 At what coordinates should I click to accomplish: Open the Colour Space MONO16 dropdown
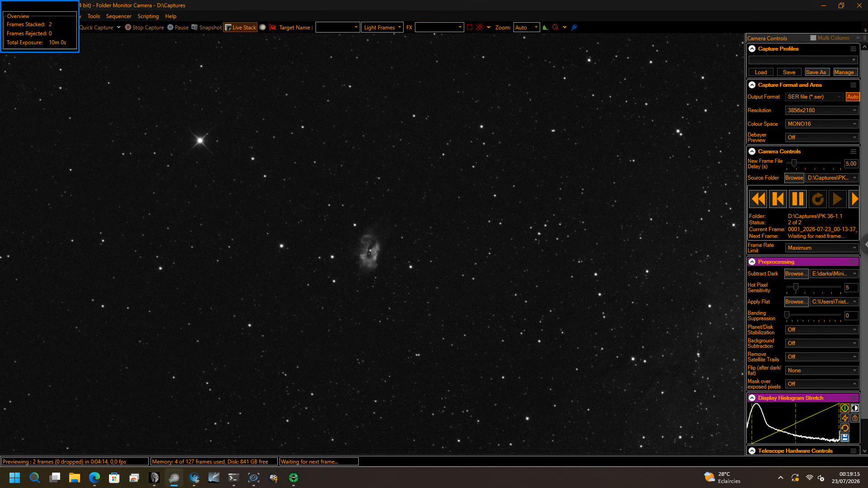[x=821, y=124]
